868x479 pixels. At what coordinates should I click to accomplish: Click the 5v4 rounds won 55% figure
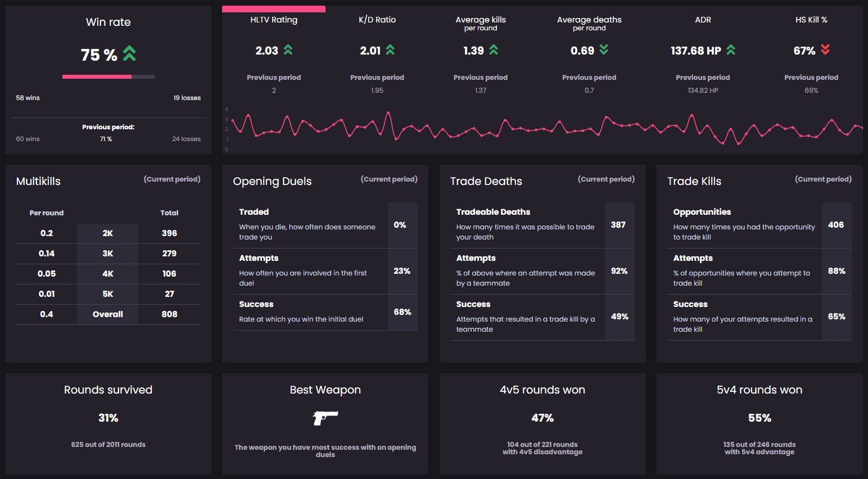759,418
